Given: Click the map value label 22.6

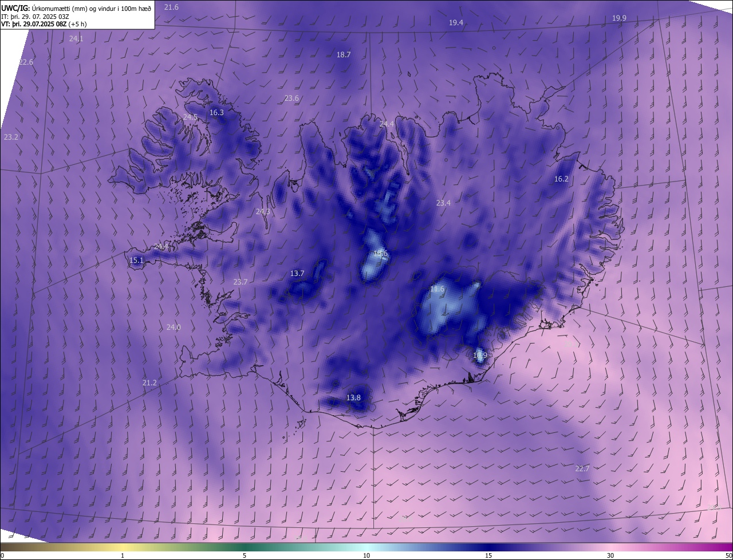Looking at the screenshot, I should click(x=26, y=62).
